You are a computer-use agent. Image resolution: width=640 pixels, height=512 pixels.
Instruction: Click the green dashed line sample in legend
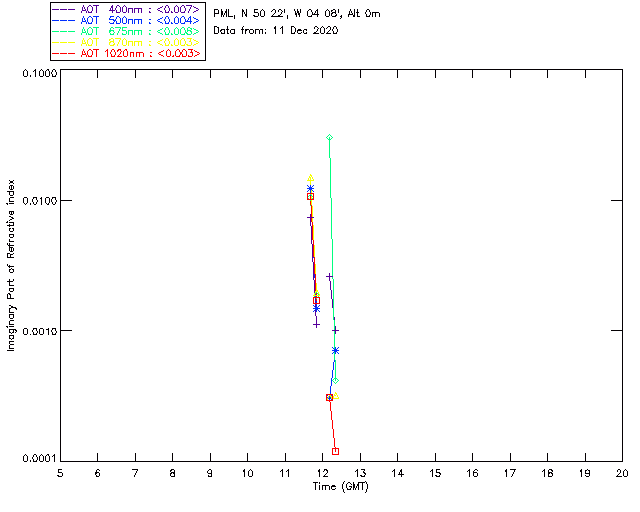click(64, 31)
